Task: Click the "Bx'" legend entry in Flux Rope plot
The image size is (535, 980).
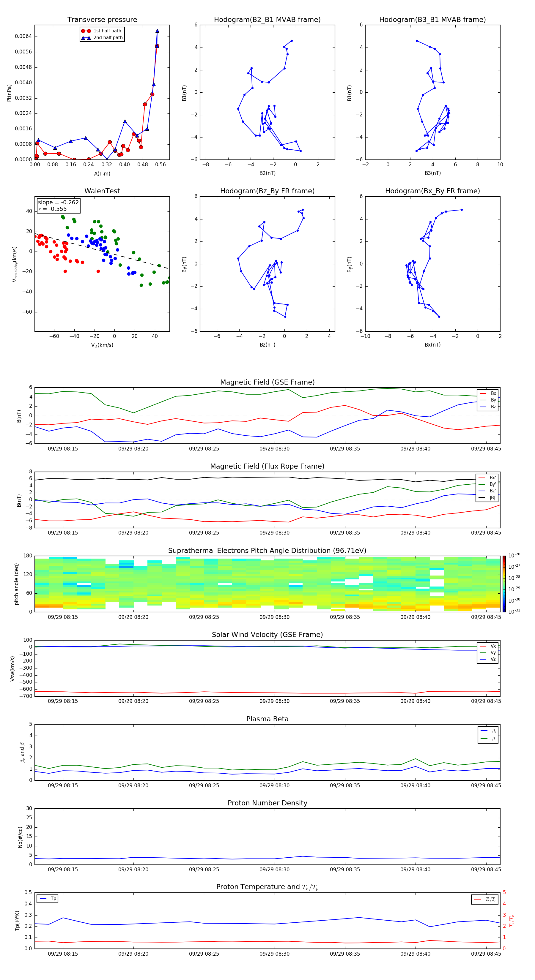Action: click(487, 478)
